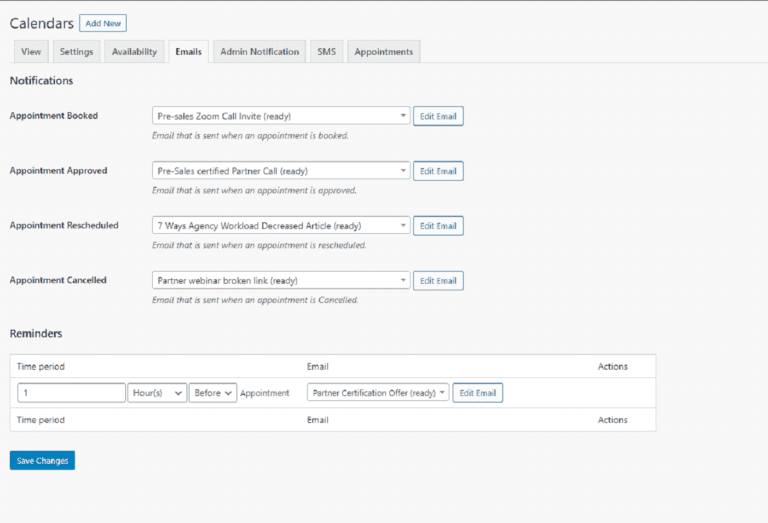Open the Appointments tab
This screenshot has height=523, width=768.
click(384, 52)
